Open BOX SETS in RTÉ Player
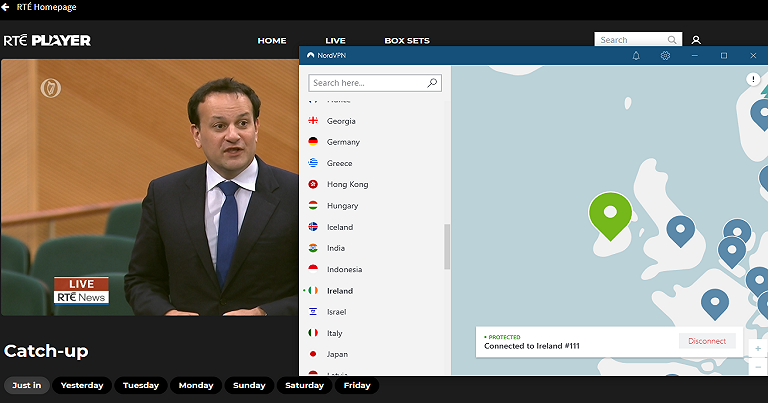Screen dimensions: 768x403 pos(407,41)
